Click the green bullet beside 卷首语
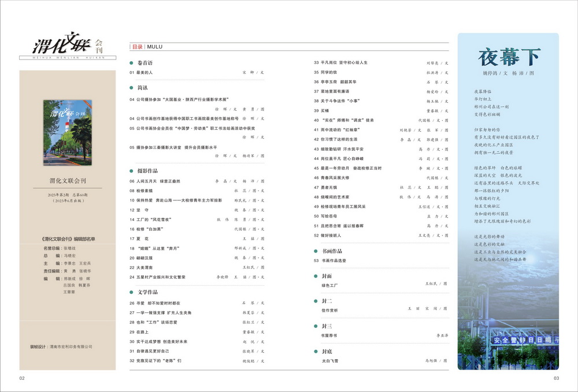The image size is (578, 392). tap(132, 62)
